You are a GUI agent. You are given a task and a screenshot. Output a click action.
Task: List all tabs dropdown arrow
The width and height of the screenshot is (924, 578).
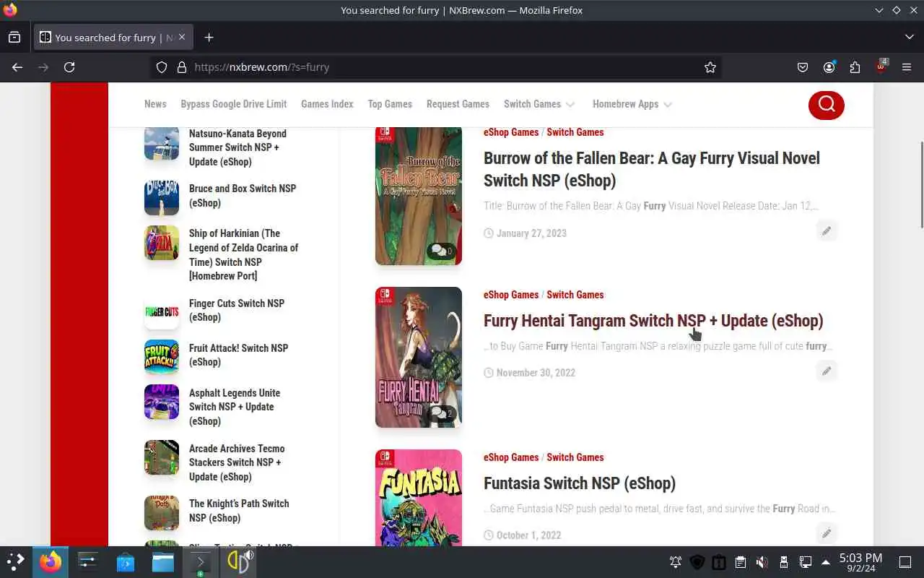click(x=909, y=38)
